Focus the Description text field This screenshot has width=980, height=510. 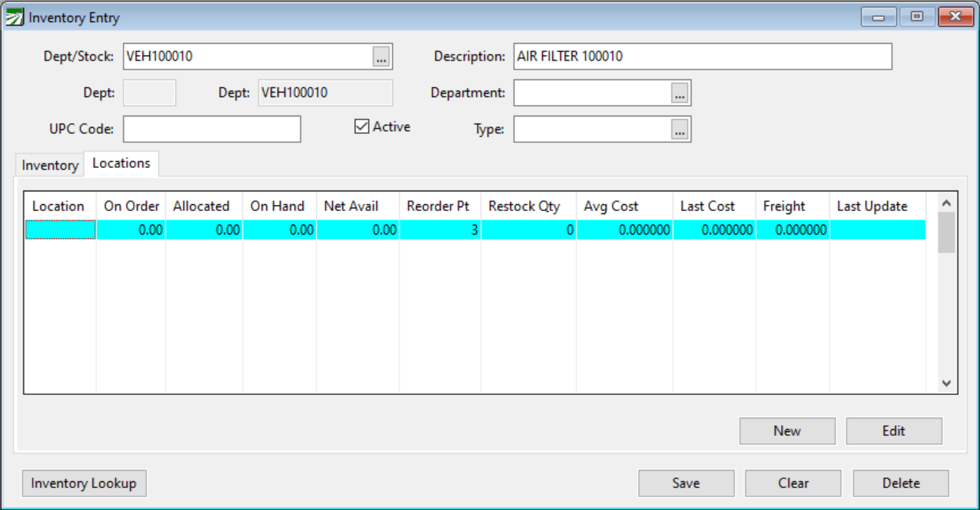[702, 56]
